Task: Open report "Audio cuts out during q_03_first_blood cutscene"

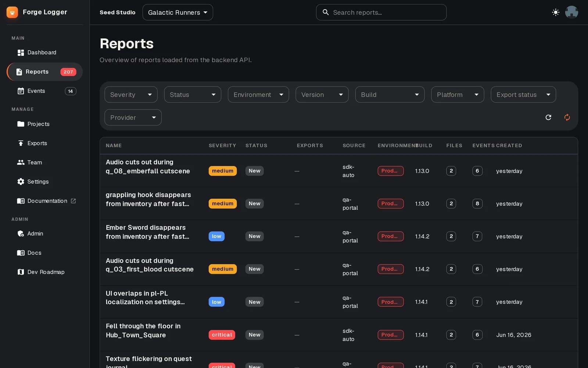Action: [x=150, y=265]
